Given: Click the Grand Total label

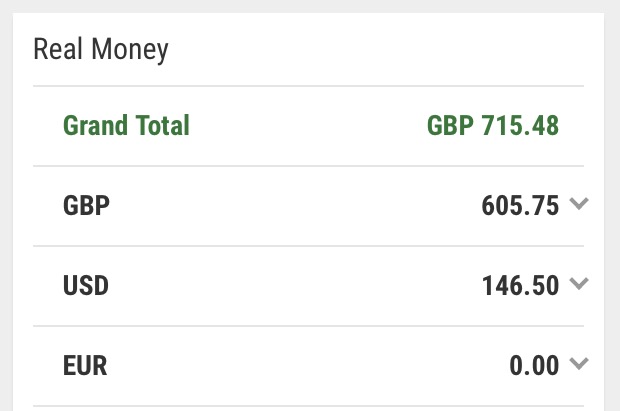Looking at the screenshot, I should 127,125.
